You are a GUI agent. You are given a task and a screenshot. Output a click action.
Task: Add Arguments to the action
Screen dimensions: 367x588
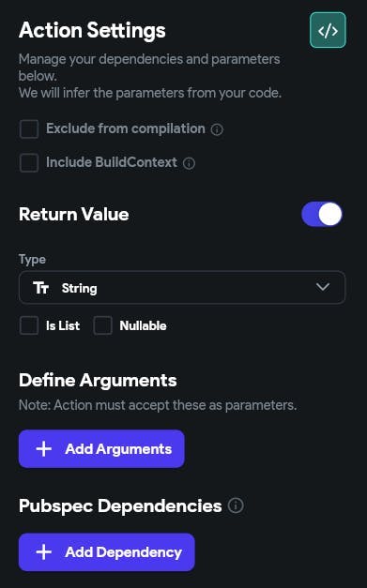pos(101,448)
